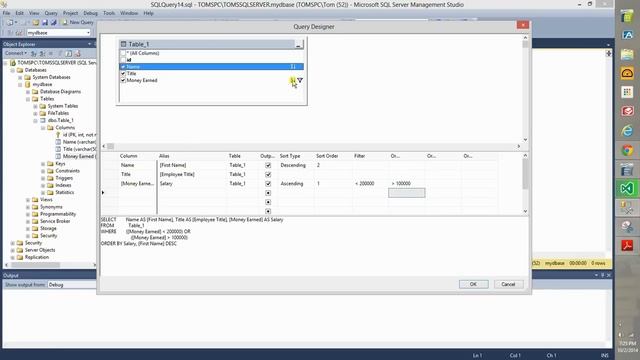
Task: Click the Alias cell [First Name]
Action: [x=192, y=165]
